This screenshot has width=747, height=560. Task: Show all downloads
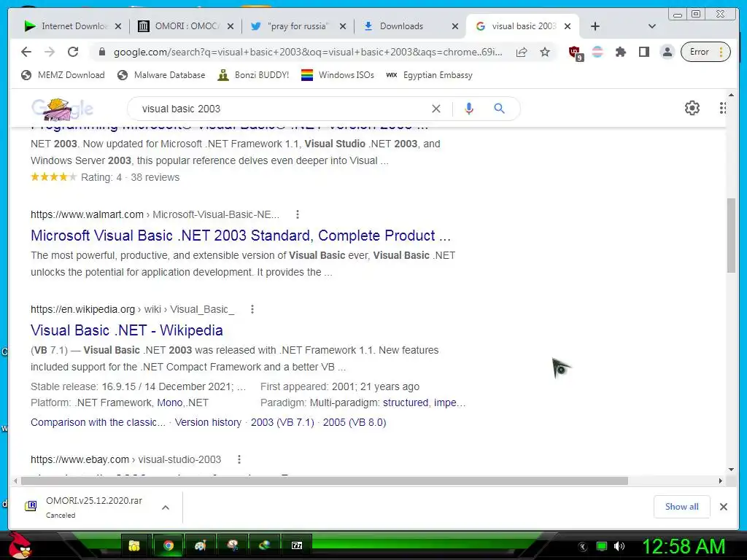pos(682,507)
